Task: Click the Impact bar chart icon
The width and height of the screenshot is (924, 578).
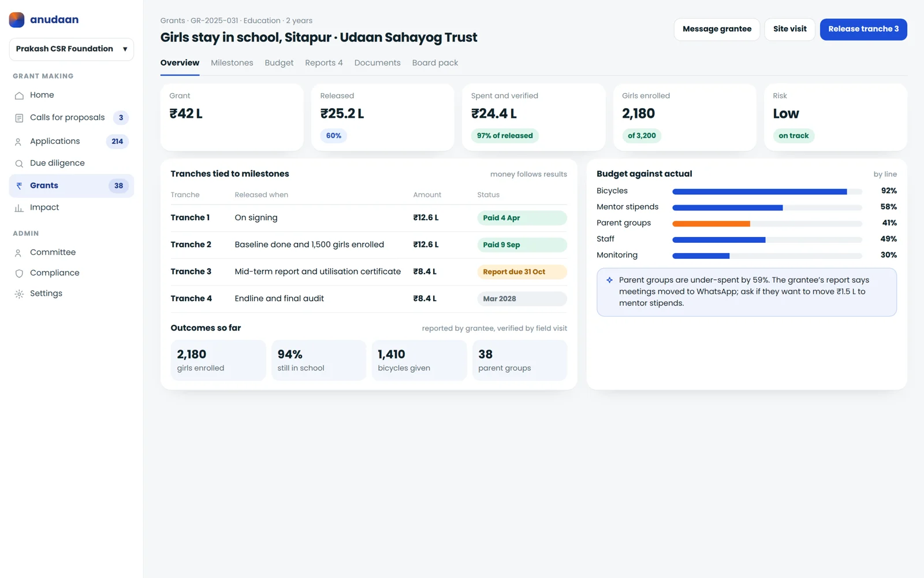Action: 19,208
